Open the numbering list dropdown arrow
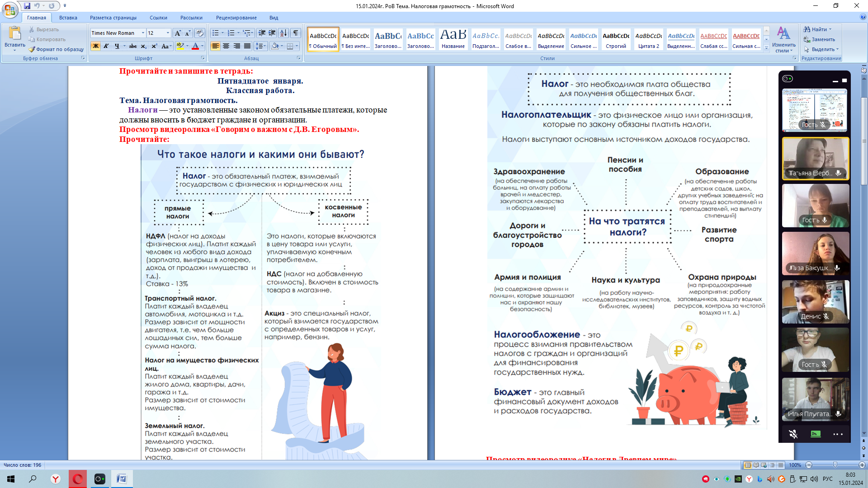 (x=238, y=33)
